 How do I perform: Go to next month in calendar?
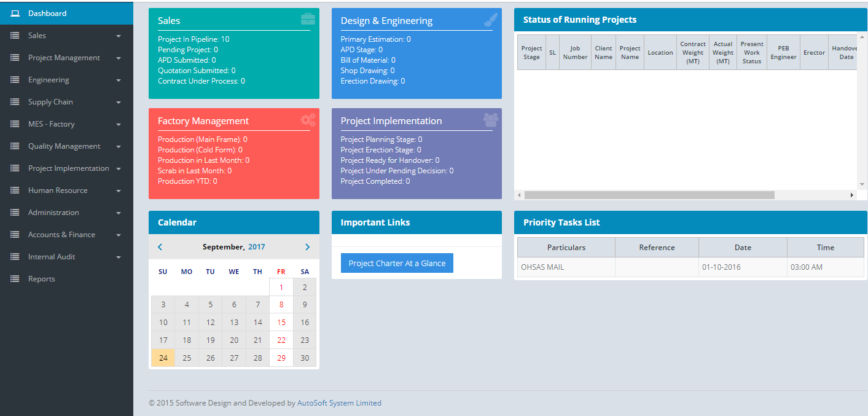(x=307, y=247)
